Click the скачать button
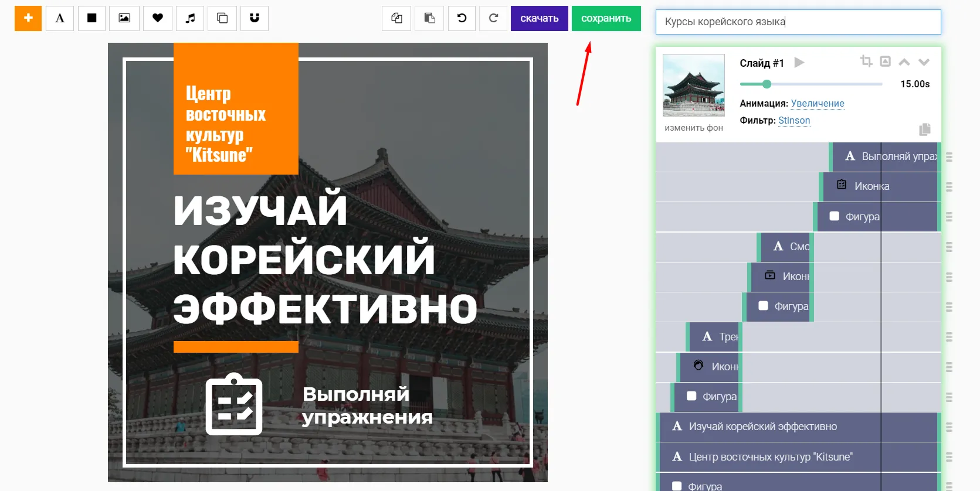Image resolution: width=980 pixels, height=491 pixels. pos(539,18)
